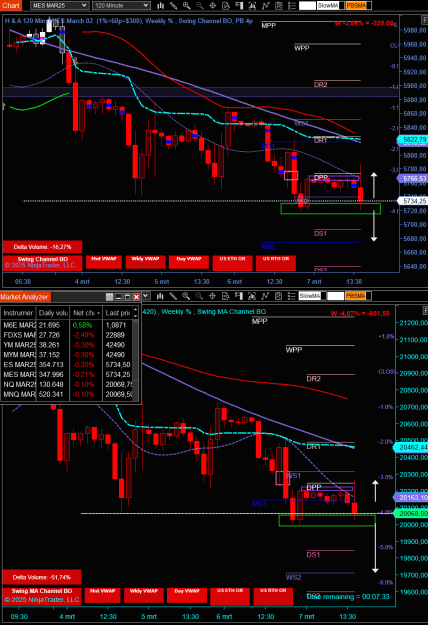Open bar type icon in top chart toolbar
The width and height of the screenshot is (428, 625).
click(x=160, y=6)
